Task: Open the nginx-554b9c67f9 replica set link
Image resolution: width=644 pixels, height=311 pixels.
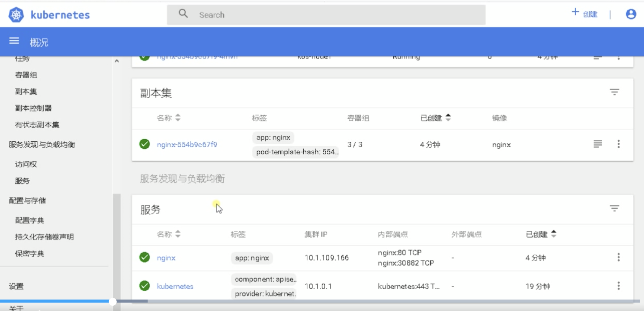Action: pyautogui.click(x=187, y=144)
